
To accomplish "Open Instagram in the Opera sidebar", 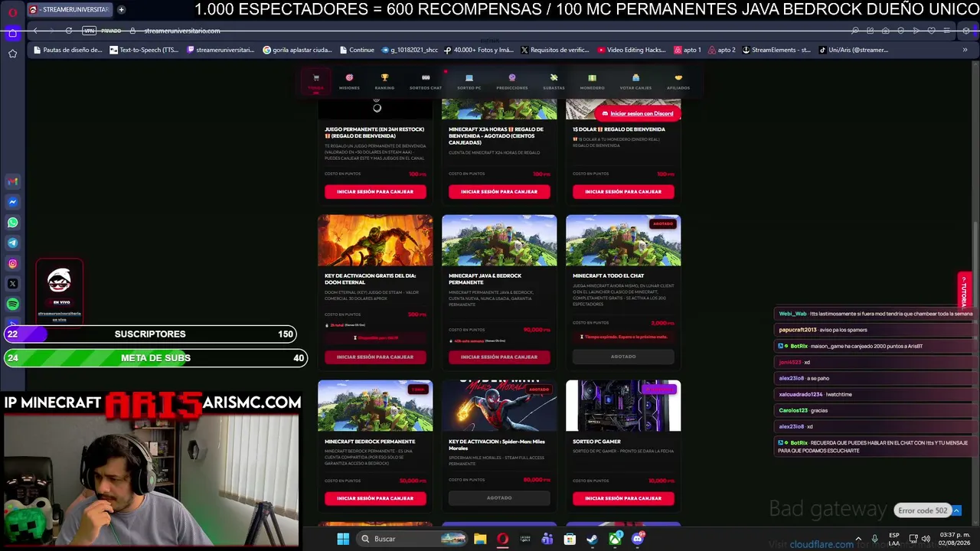I will pos(12,264).
